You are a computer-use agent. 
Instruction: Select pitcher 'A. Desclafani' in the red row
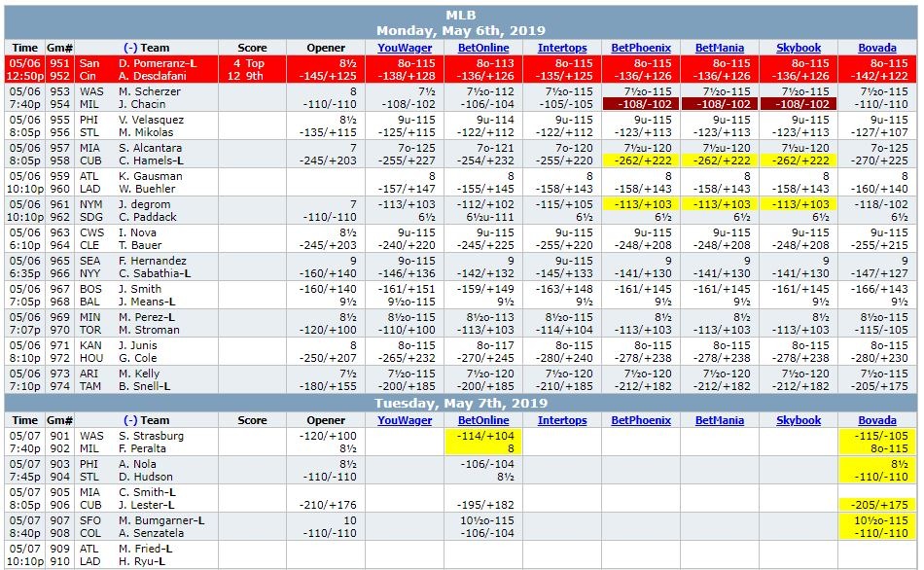point(152,76)
